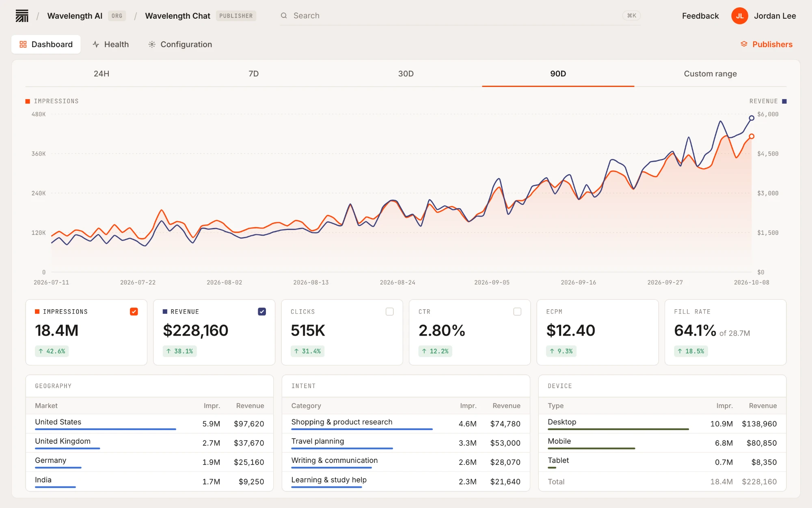Viewport: 812px width, 508px height.
Task: Select the Germany market row
Action: point(149,462)
